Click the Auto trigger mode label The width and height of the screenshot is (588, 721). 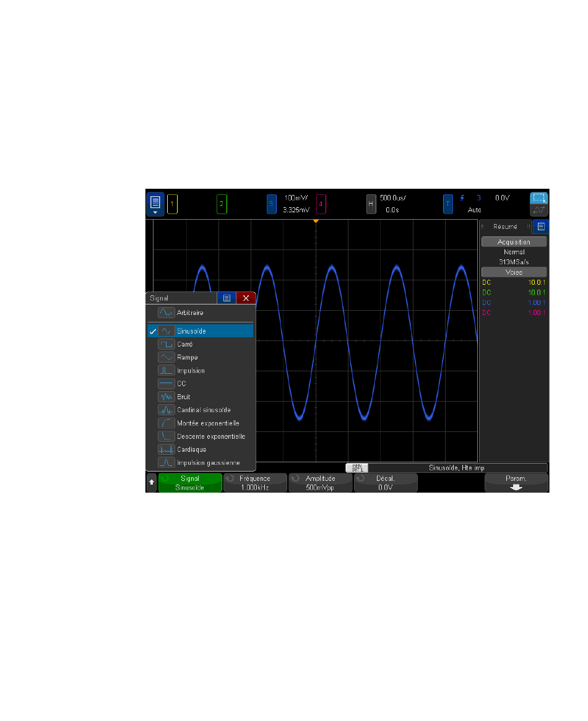(475, 210)
